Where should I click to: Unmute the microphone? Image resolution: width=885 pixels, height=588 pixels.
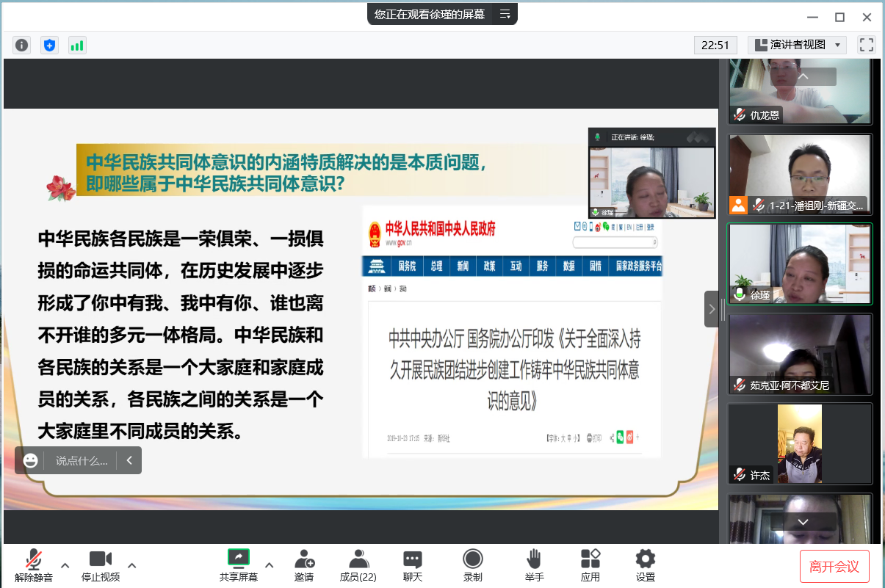pyautogui.click(x=34, y=565)
